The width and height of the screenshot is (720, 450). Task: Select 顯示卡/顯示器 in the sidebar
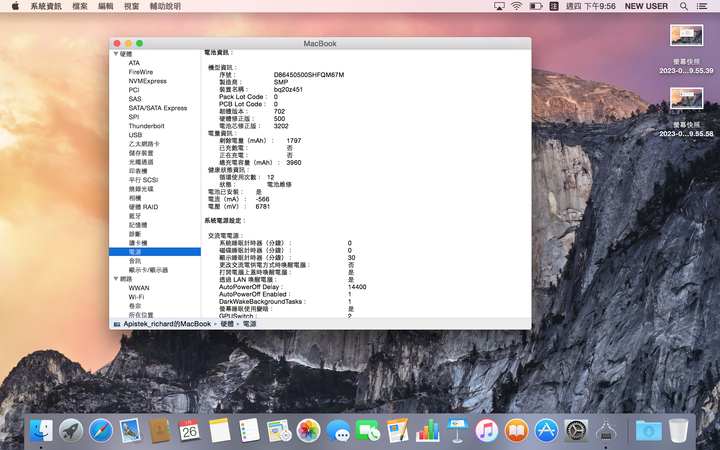pos(148,270)
